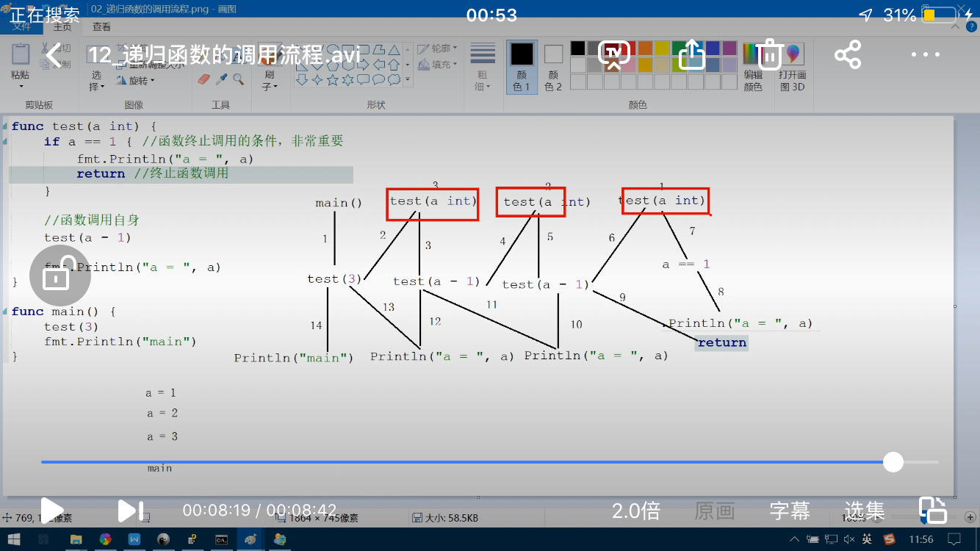Play the video with the triangle button
The width and height of the screenshot is (980, 551).
[51, 511]
